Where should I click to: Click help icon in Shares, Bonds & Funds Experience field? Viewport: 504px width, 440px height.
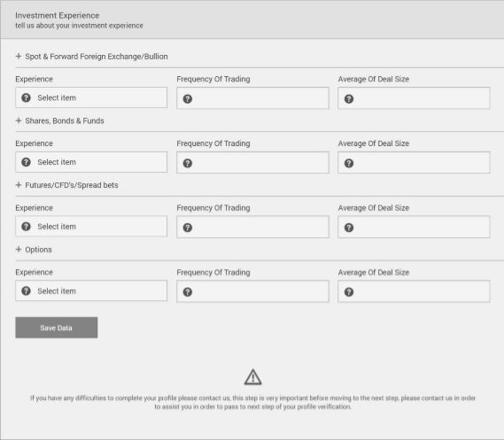[x=26, y=162]
